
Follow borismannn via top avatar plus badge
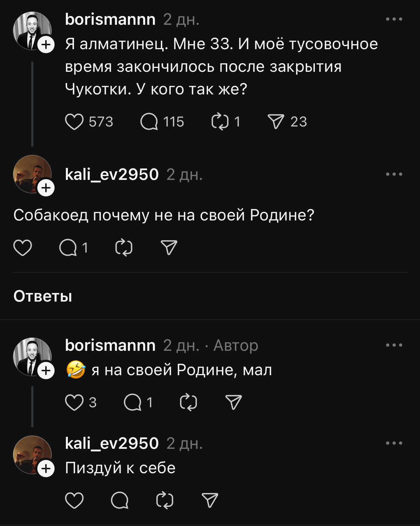click(x=46, y=45)
